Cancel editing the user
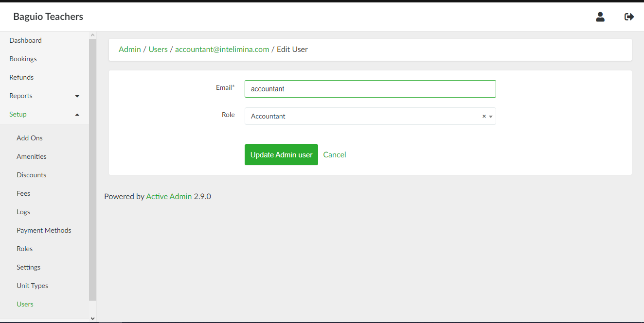Image resolution: width=644 pixels, height=323 pixels. coord(335,154)
